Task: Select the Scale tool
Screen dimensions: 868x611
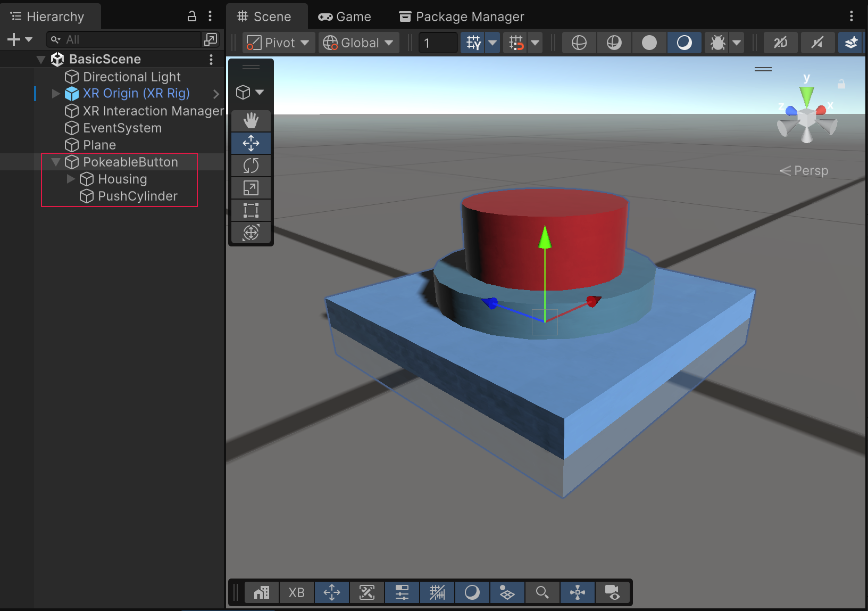Action: coord(251,188)
